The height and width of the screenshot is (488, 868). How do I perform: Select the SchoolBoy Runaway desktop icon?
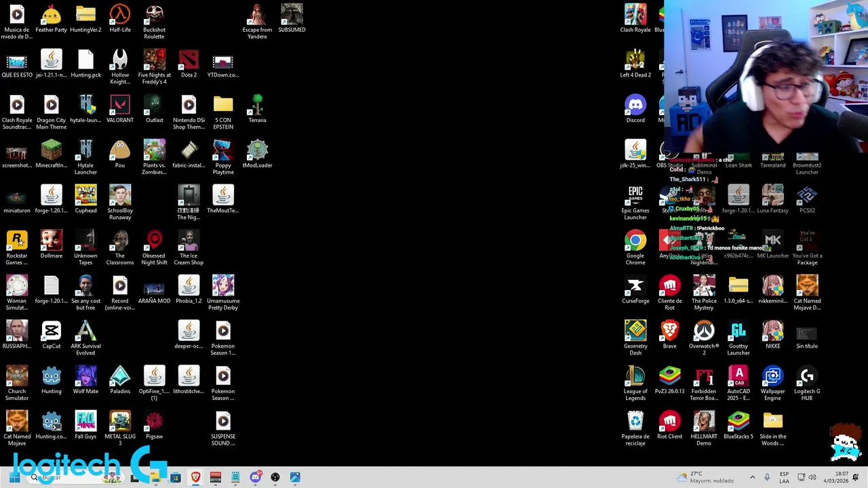(x=120, y=203)
